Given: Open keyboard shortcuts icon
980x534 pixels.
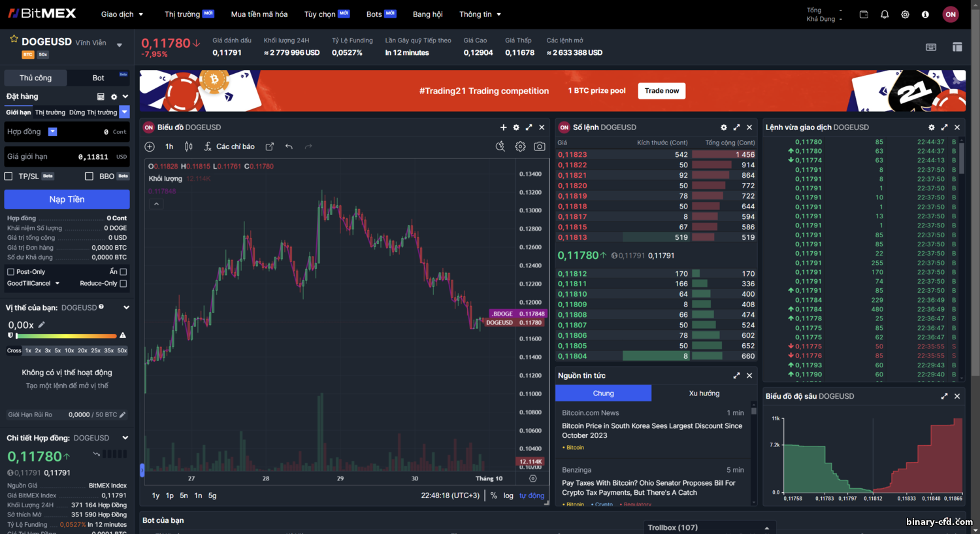Looking at the screenshot, I should [931, 47].
